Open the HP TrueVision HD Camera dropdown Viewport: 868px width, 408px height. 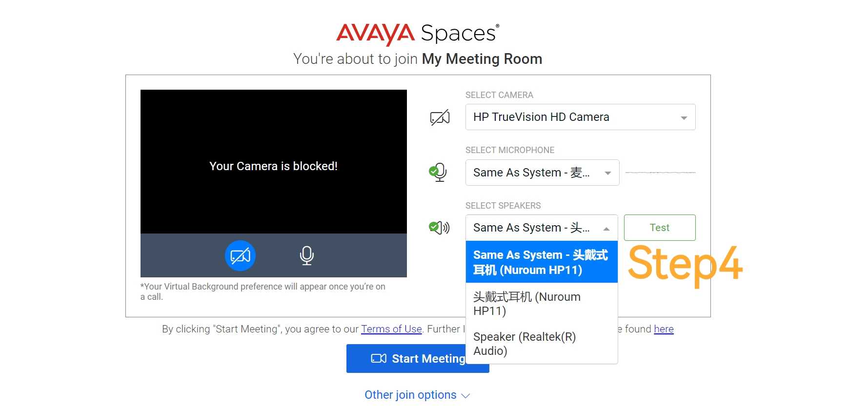coord(580,117)
